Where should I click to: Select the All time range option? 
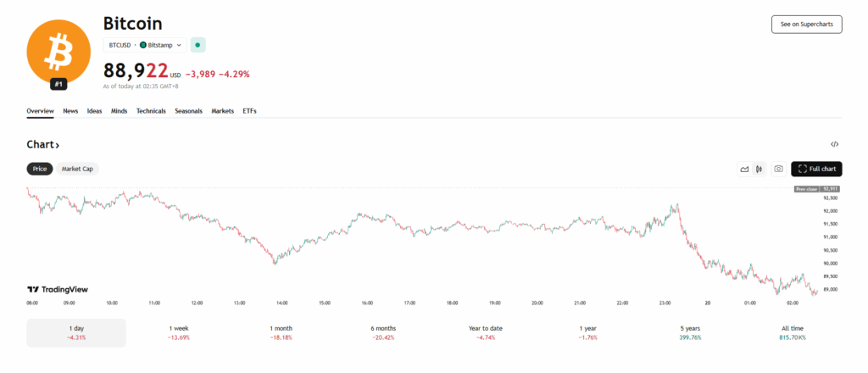point(793,332)
